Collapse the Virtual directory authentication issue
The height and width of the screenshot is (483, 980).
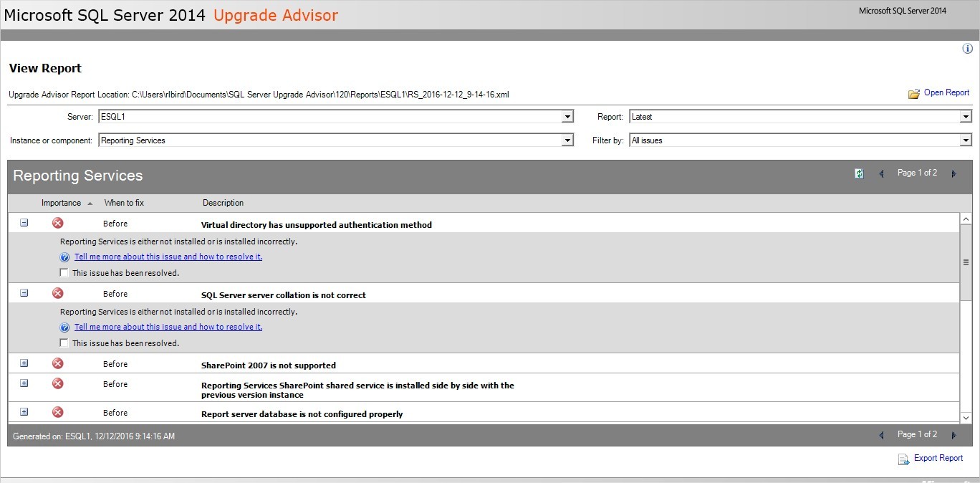point(24,223)
